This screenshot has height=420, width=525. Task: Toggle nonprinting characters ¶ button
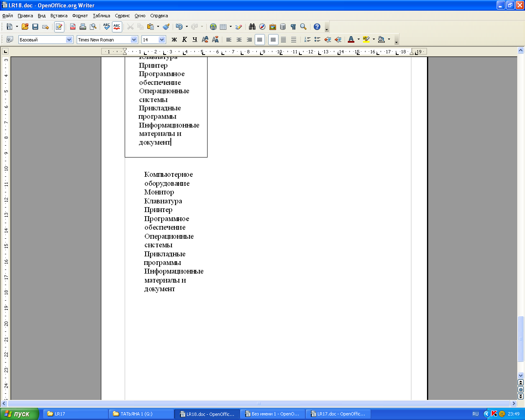click(x=293, y=27)
